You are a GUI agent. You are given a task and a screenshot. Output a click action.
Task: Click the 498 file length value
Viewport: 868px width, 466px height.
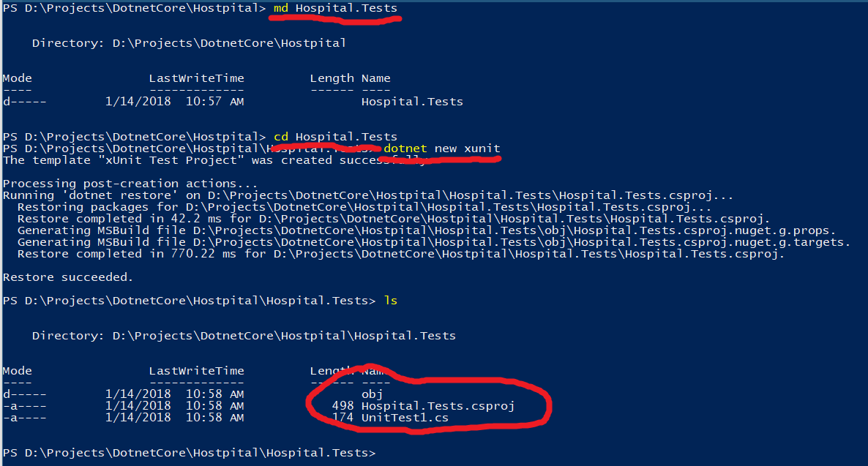(343, 406)
